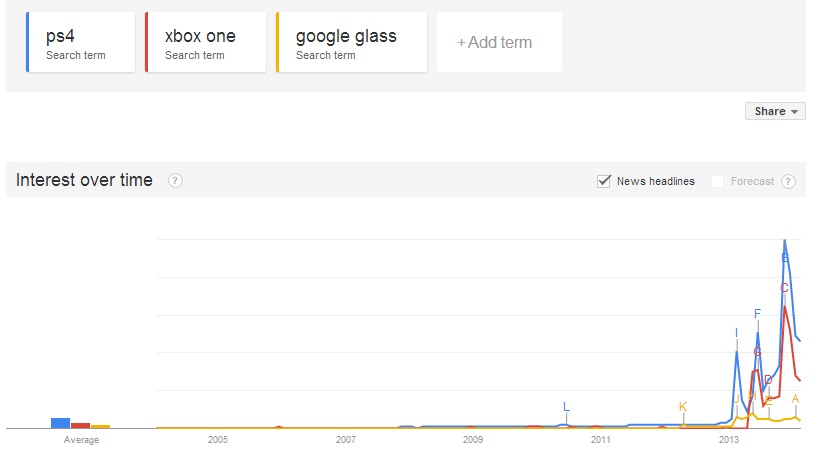Viewport: 826px width, 453px height.
Task: Enable the Forecast checkbox
Action: [717, 181]
